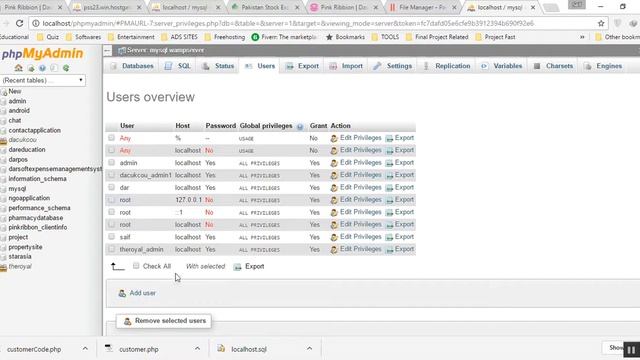Select checkbox for root at ::1
The height and width of the screenshot is (360, 640).
pos(111,212)
